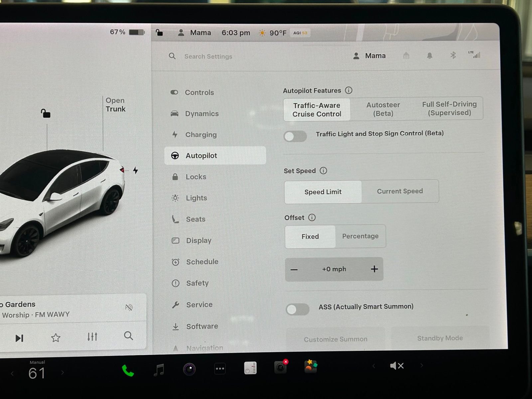The width and height of the screenshot is (532, 399).
Task: Tap the Bluetooth icon in settings header
Action: [x=453, y=55]
